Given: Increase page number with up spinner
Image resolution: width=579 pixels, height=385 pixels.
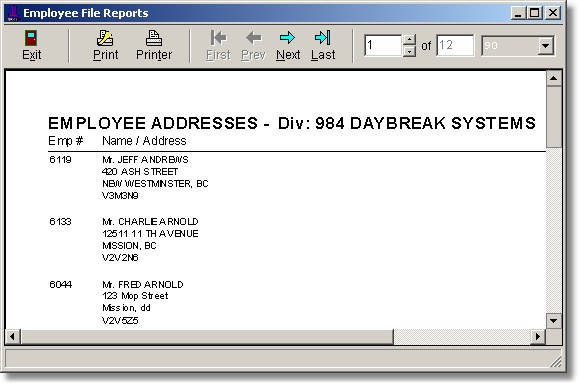Looking at the screenshot, I should (409, 39).
